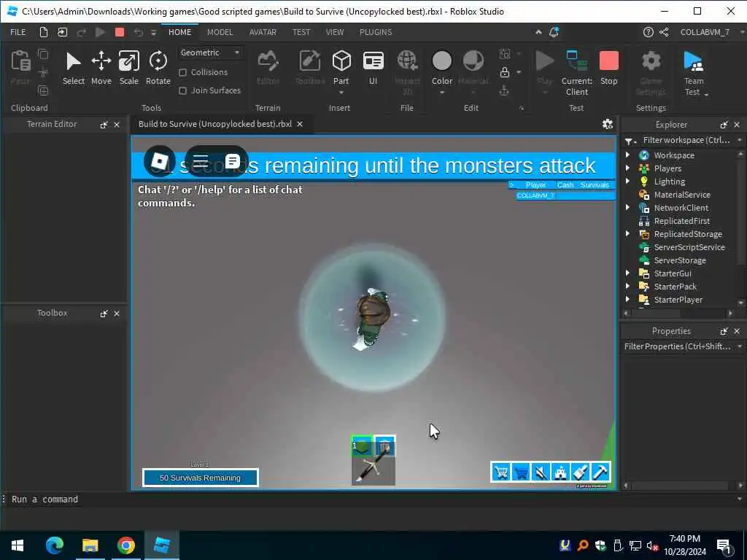Switch to the MODEL ribbon tab
Viewport: 747px width, 560px height.
(220, 32)
